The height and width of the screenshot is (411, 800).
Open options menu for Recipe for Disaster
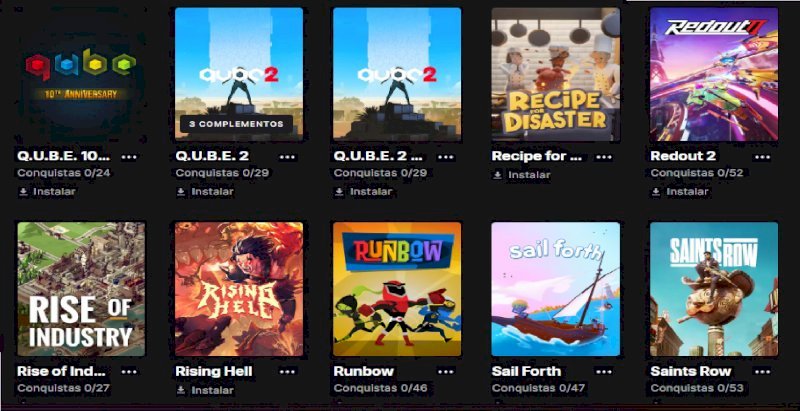click(604, 157)
